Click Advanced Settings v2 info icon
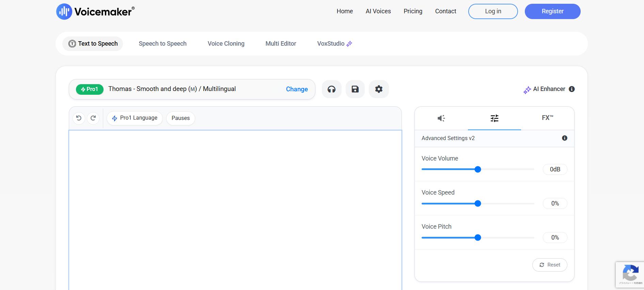Viewport: 644px width, 290px height. tap(564, 138)
